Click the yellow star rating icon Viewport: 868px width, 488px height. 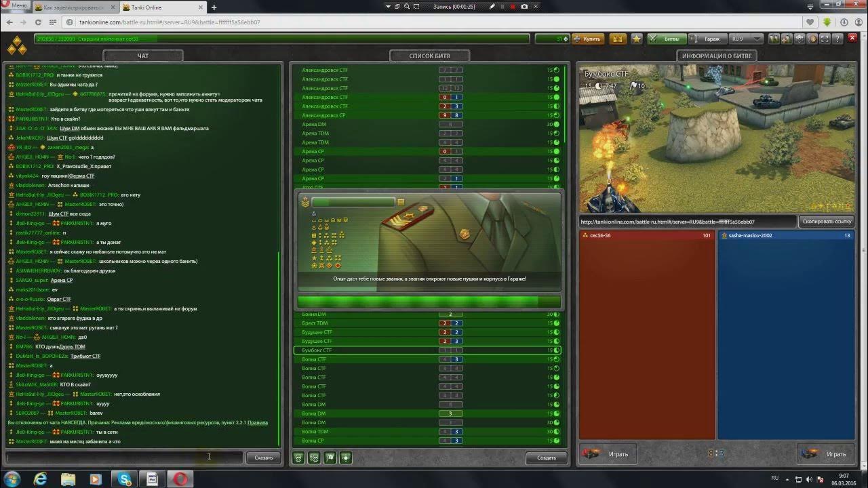tap(637, 39)
